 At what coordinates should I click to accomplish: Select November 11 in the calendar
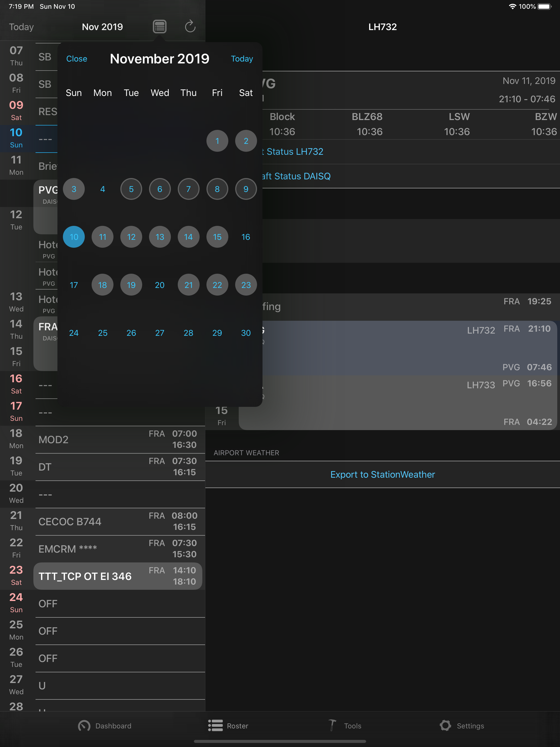coord(103,237)
